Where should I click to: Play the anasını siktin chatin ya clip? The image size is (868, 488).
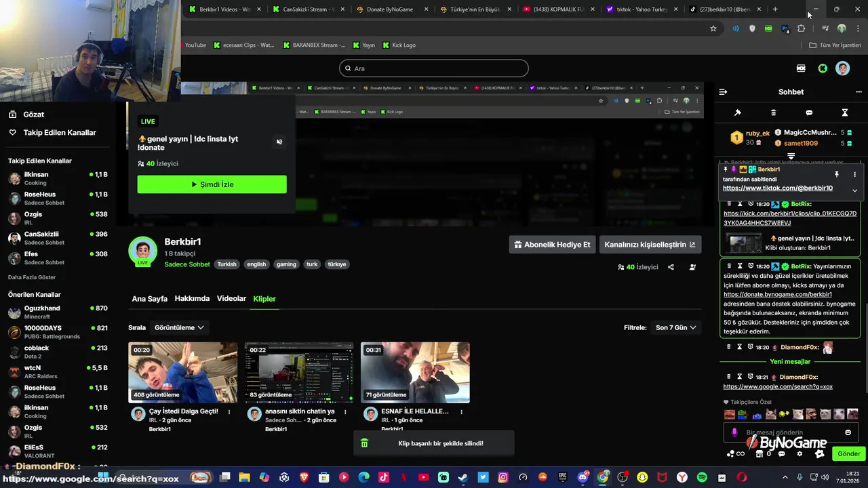point(299,372)
